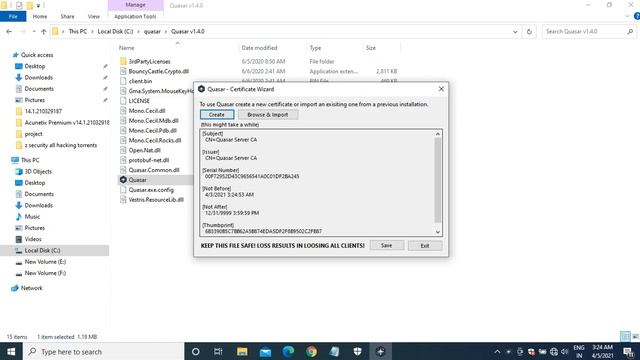Open the Windows Start menu

(11, 351)
